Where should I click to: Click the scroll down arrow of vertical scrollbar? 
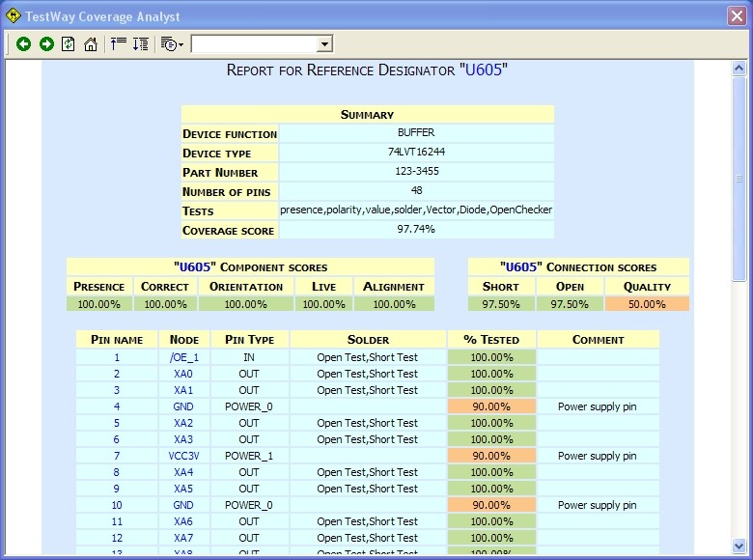coord(739,546)
